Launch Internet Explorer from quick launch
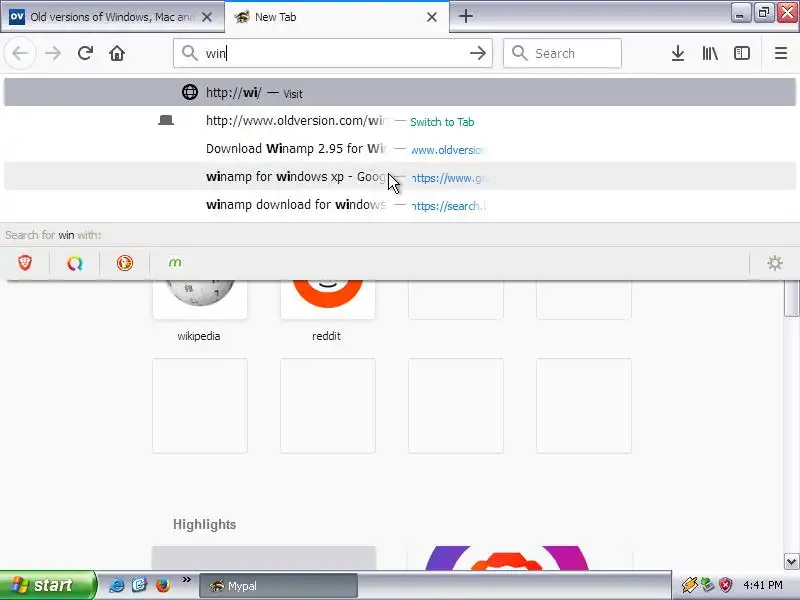The height and width of the screenshot is (600, 800). [x=116, y=585]
